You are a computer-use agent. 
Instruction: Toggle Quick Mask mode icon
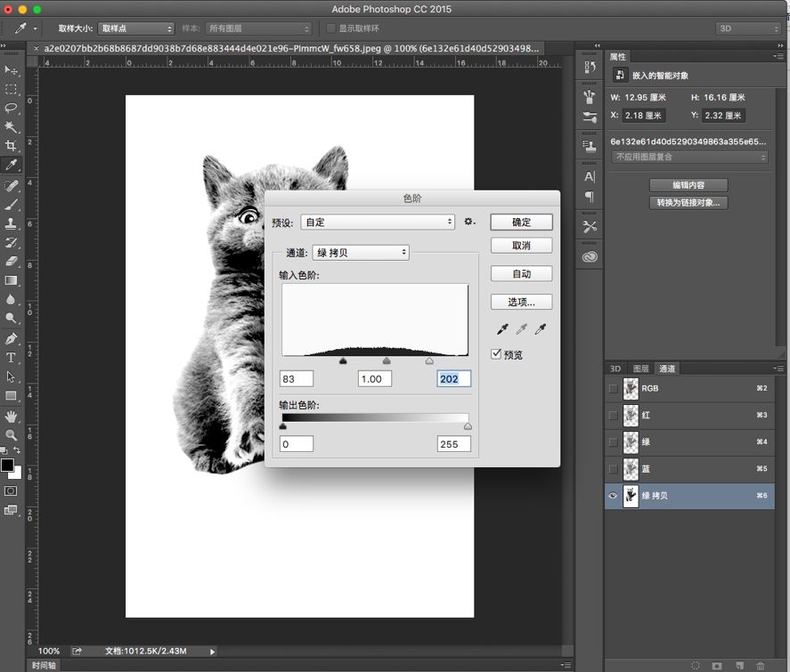(11, 490)
